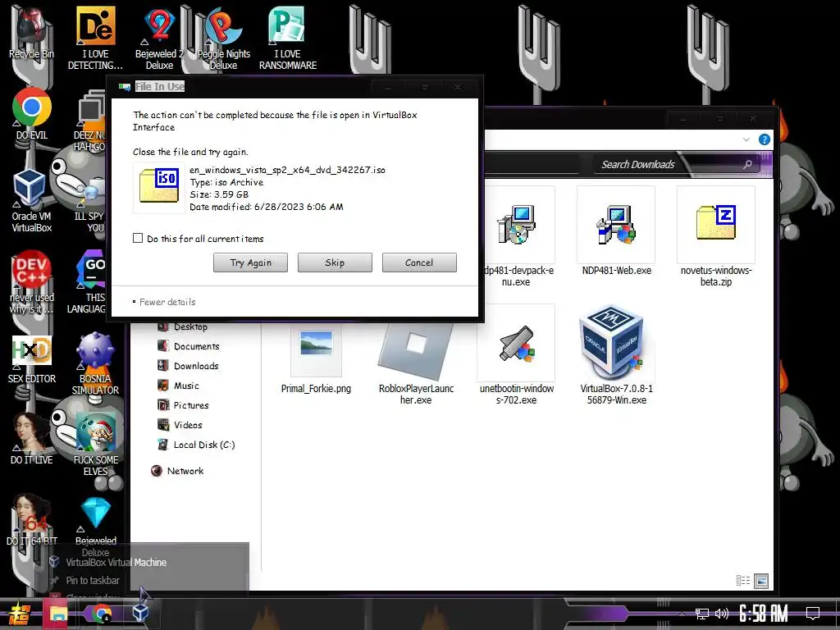840x630 pixels.
Task: Click the Search Downloads field
Action: point(677,164)
